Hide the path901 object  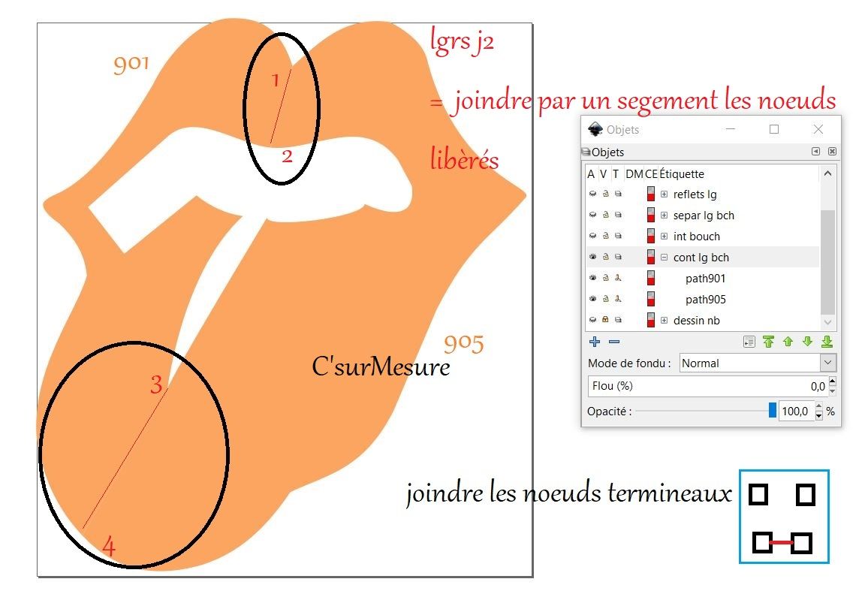(x=593, y=278)
